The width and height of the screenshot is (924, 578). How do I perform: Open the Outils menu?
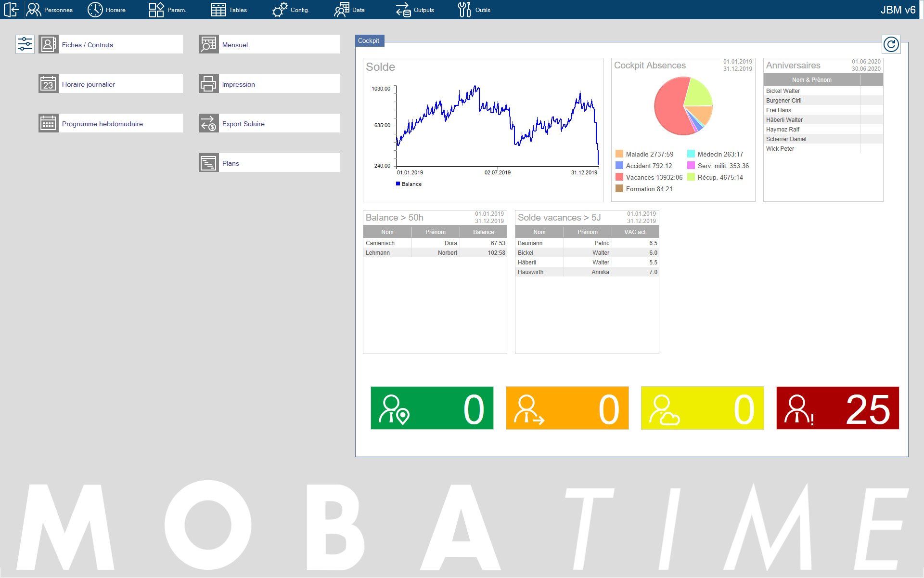tap(474, 10)
